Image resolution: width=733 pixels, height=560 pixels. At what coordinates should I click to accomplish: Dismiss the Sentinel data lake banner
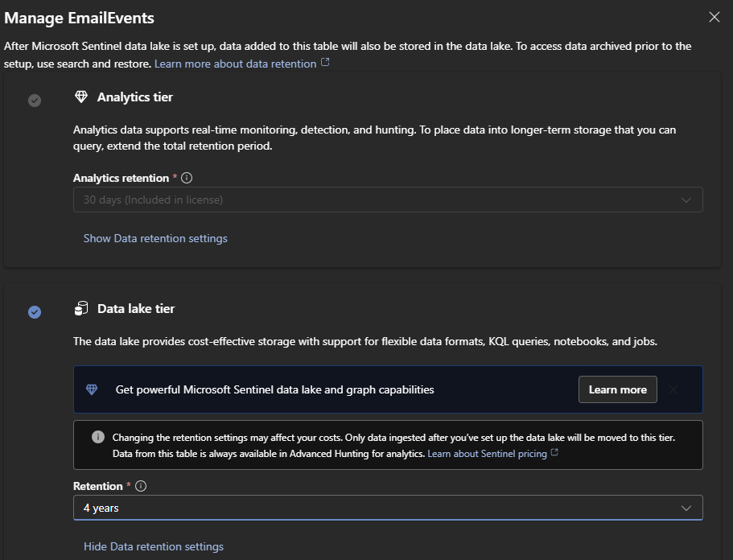tap(674, 389)
